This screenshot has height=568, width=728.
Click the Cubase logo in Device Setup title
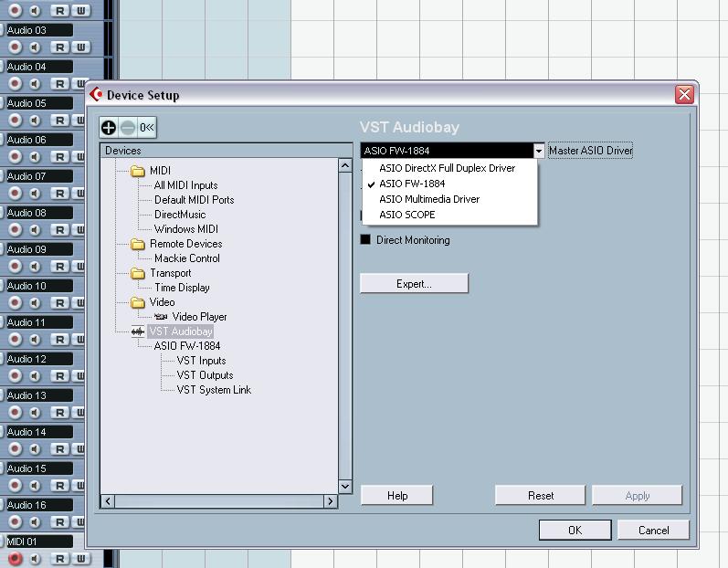[96, 95]
